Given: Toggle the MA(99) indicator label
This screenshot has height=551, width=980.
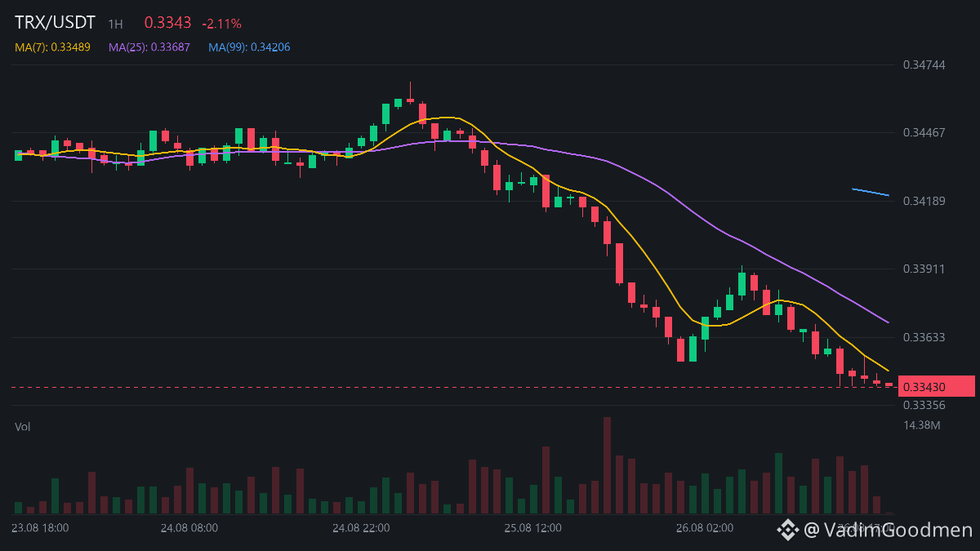Looking at the screenshot, I should [x=249, y=47].
